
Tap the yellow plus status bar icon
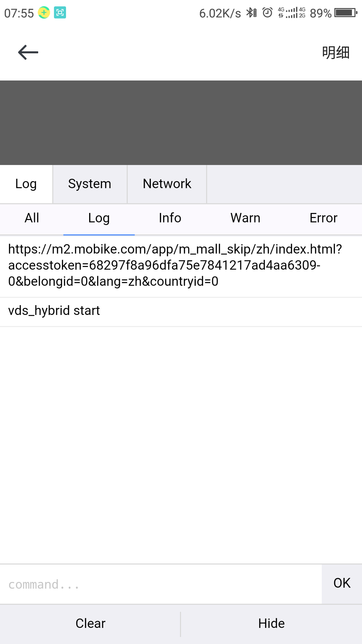[x=44, y=13]
